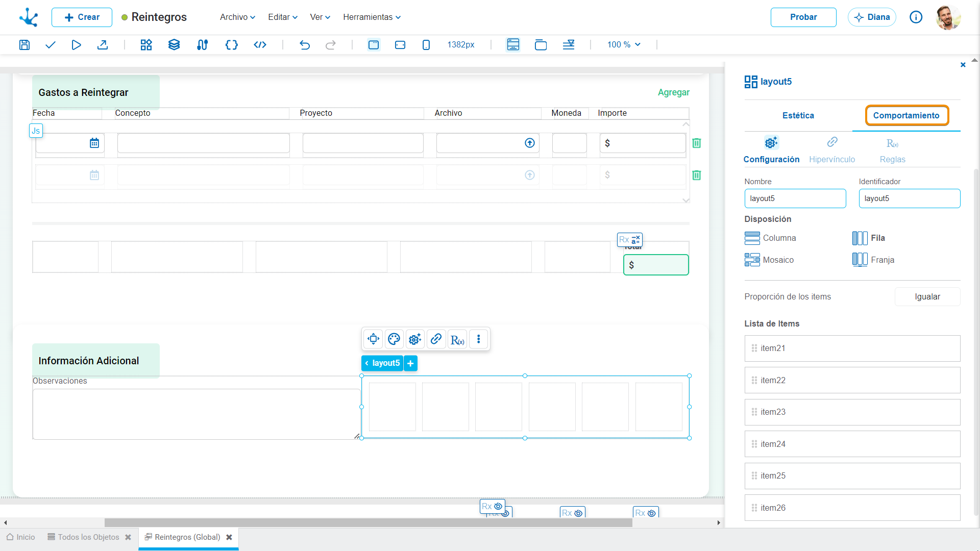980x551 pixels.
Task: Switch to mobile phone preview icon
Action: tap(426, 45)
